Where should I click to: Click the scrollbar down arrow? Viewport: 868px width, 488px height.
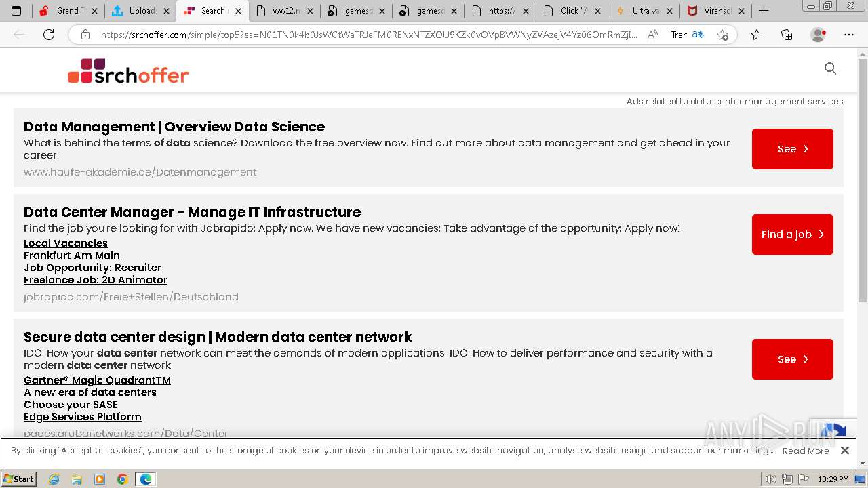[x=863, y=463]
